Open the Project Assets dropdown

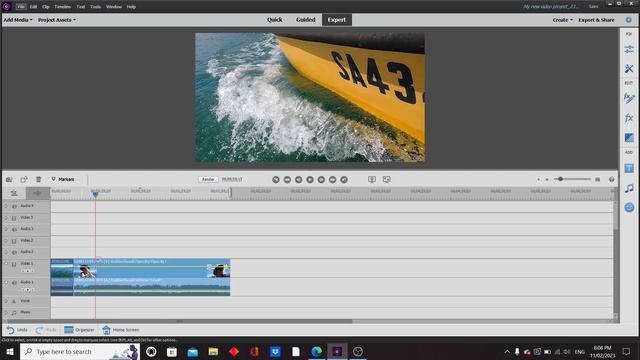(57, 20)
